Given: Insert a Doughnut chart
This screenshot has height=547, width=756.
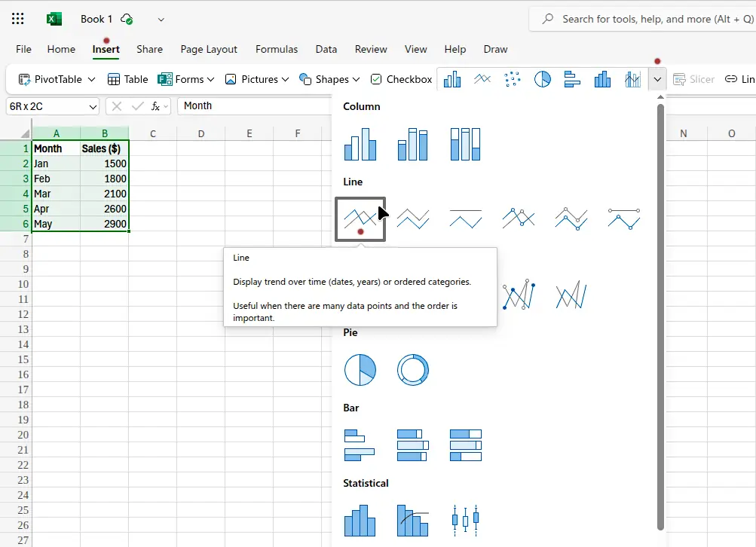Looking at the screenshot, I should click(x=412, y=370).
